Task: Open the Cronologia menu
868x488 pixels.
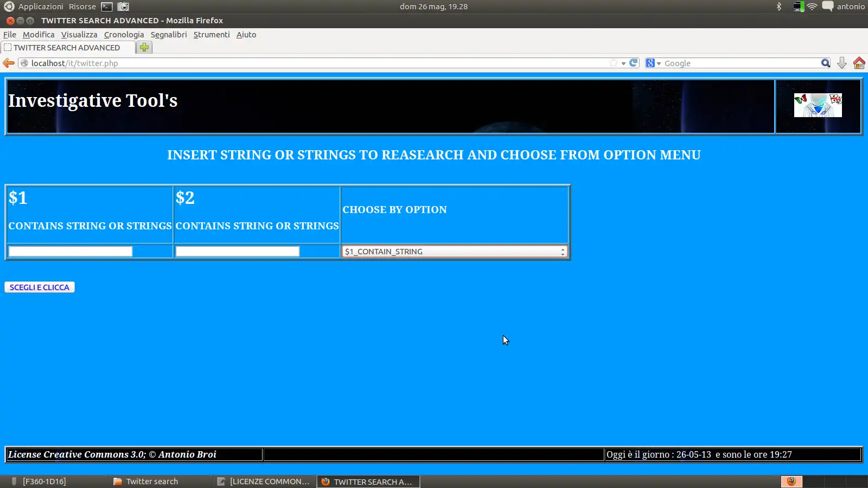Action: point(124,35)
